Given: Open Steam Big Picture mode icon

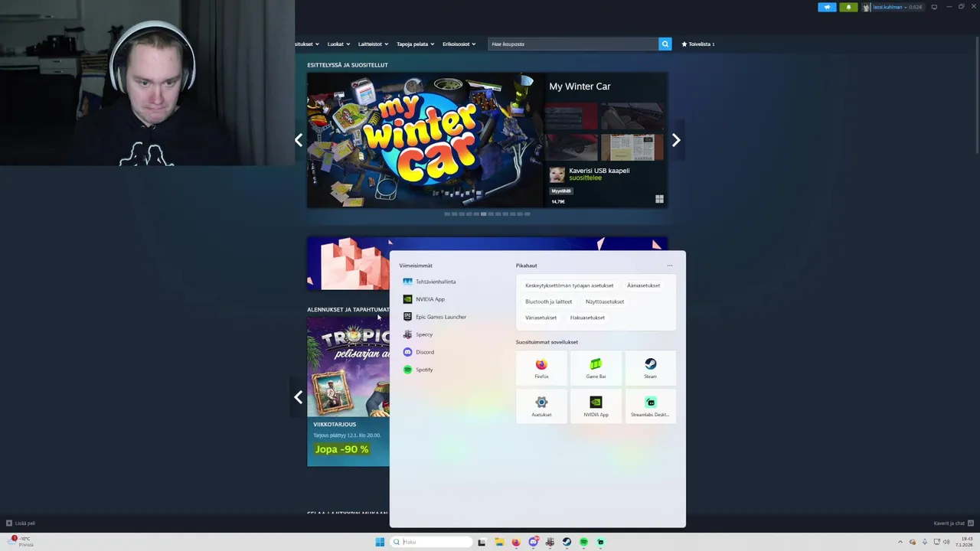Looking at the screenshot, I should 934,7.
